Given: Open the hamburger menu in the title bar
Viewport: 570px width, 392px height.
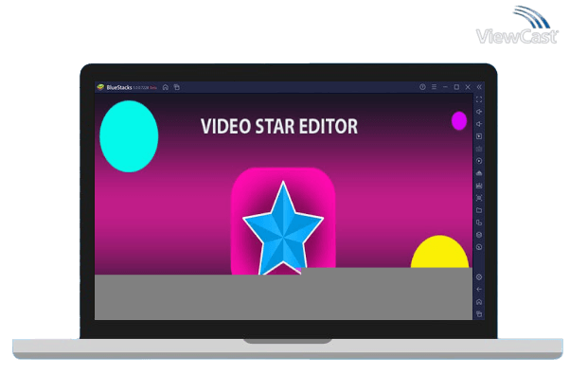Looking at the screenshot, I should [434, 87].
